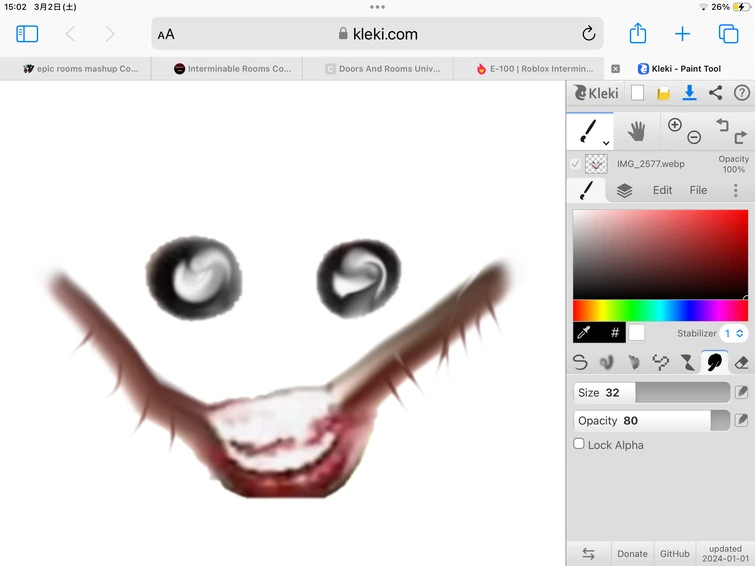The image size is (755, 566).
Task: Open the three-dot more options menu
Action: click(x=735, y=190)
